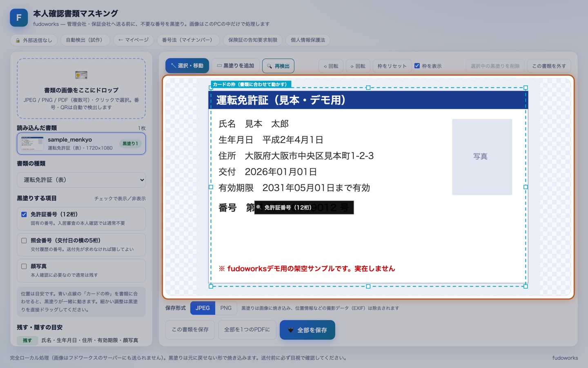588x368 pixels.
Task: Open ← マイページ link
Action: click(133, 40)
